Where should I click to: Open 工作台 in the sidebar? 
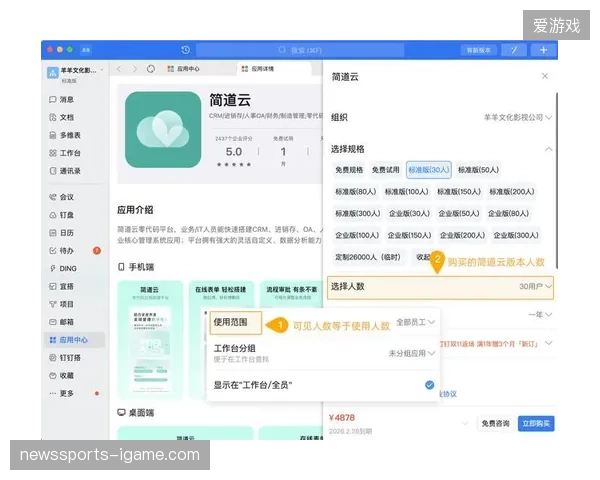pyautogui.click(x=65, y=153)
